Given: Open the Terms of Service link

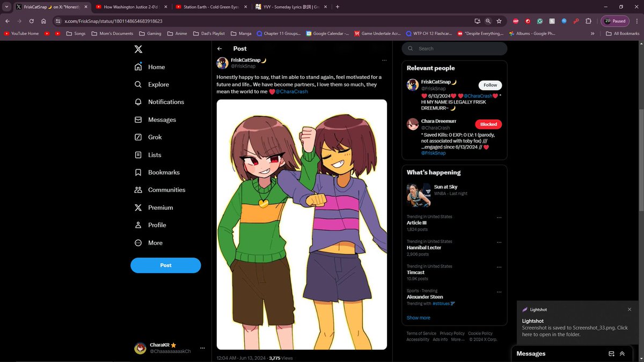Looking at the screenshot, I should tap(421, 334).
